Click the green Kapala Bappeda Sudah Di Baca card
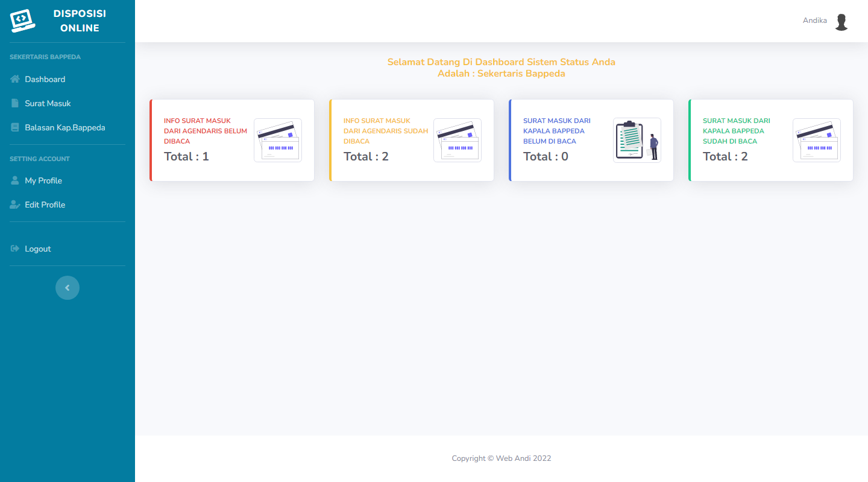868x482 pixels. [x=771, y=140]
